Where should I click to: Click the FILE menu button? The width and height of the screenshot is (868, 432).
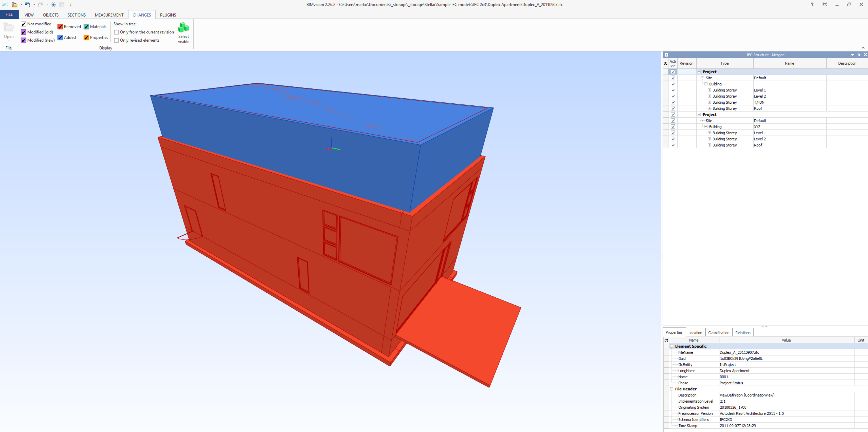(x=9, y=14)
